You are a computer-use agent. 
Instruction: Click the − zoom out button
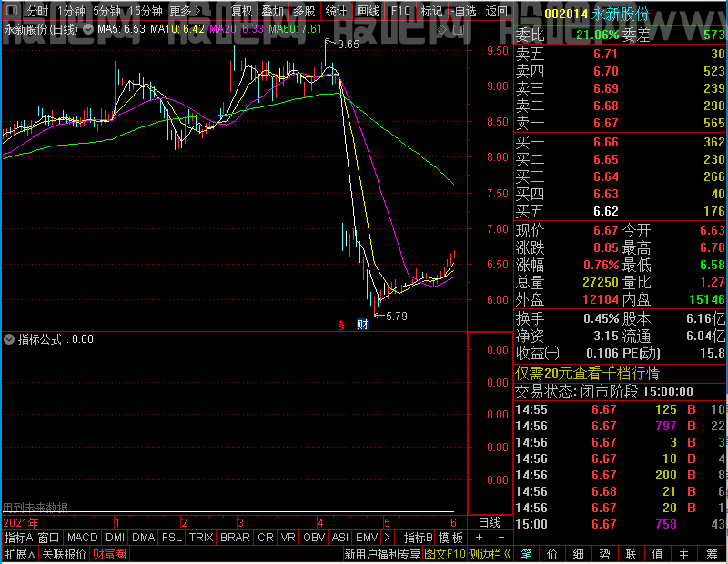coord(501,538)
